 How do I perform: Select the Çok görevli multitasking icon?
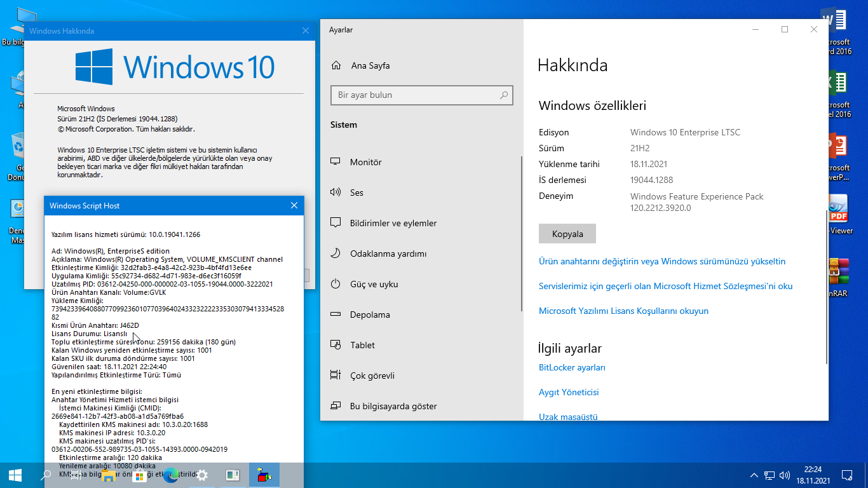tap(336, 376)
